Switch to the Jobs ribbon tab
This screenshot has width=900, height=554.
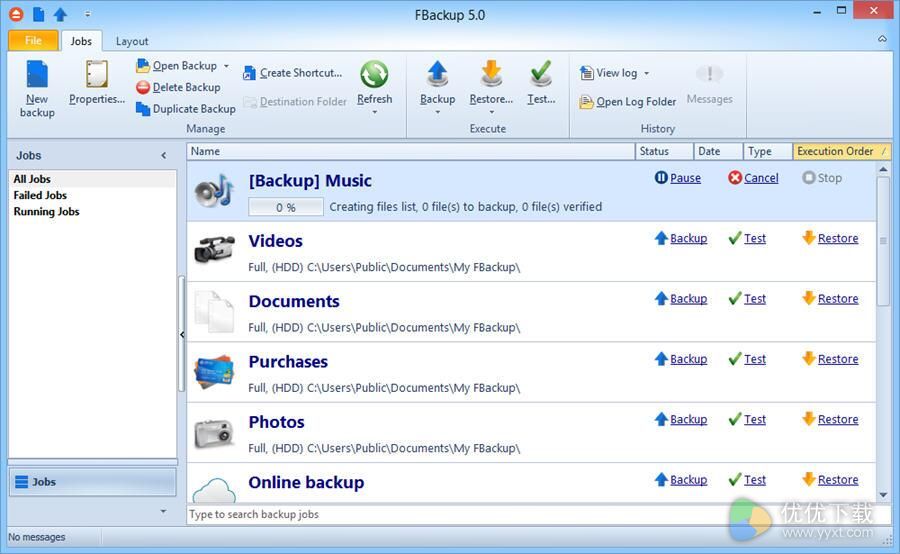(81, 41)
